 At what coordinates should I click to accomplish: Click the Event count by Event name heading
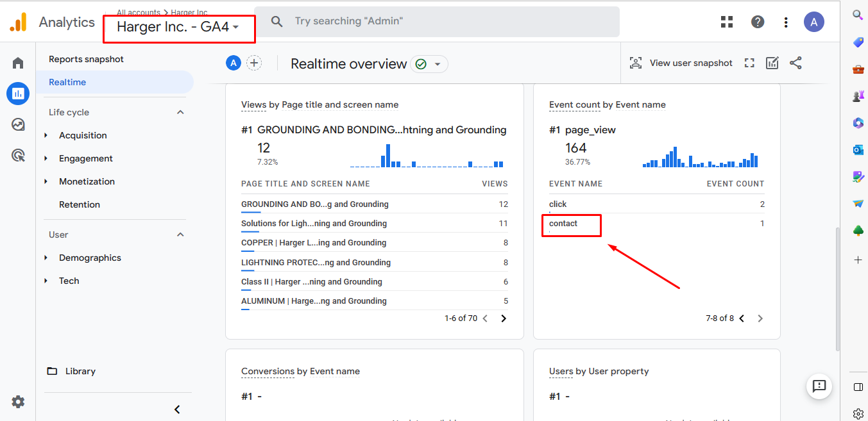[x=608, y=104]
